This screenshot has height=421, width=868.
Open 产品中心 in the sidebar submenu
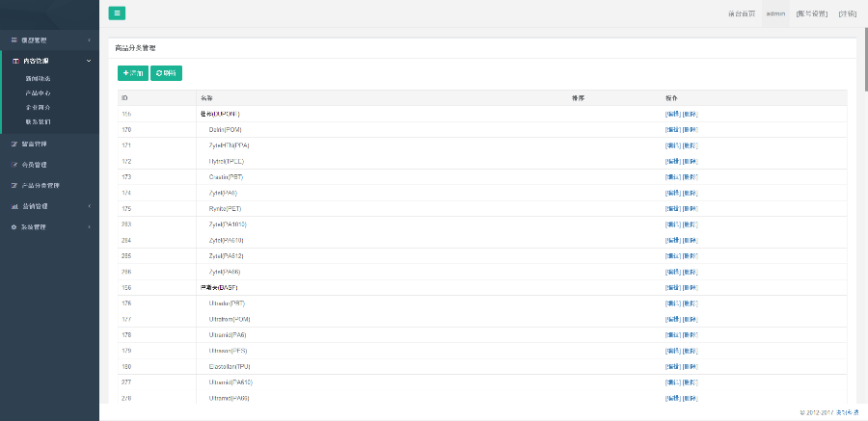[x=39, y=92]
